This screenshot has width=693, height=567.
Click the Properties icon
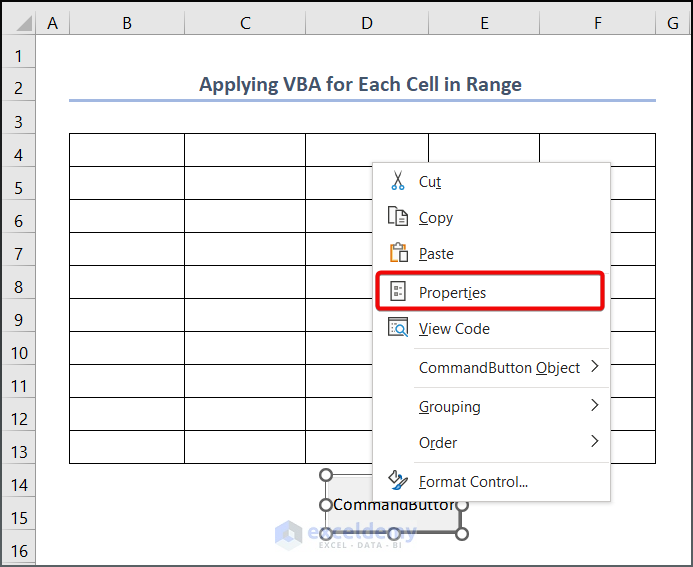[397, 292]
